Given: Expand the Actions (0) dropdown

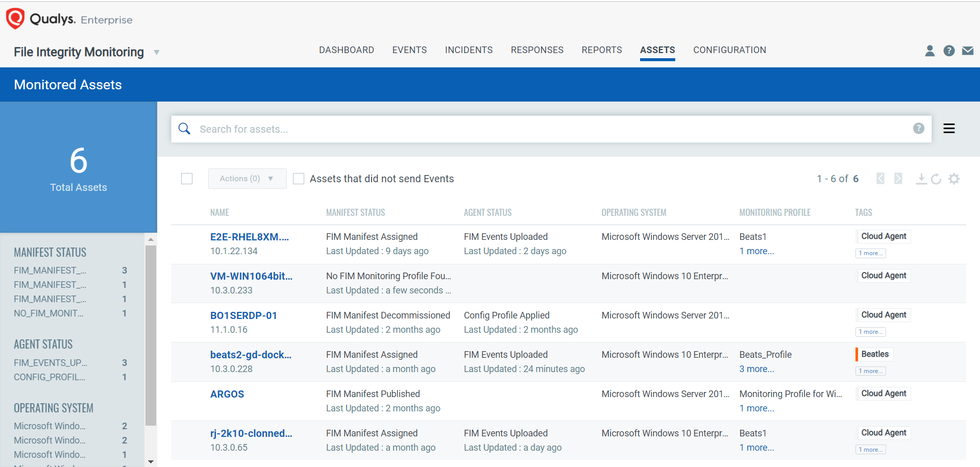Looking at the screenshot, I should click(x=247, y=179).
